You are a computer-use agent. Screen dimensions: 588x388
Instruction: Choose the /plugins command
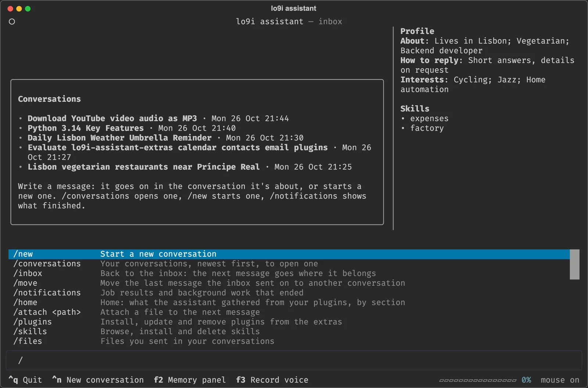coord(289,322)
